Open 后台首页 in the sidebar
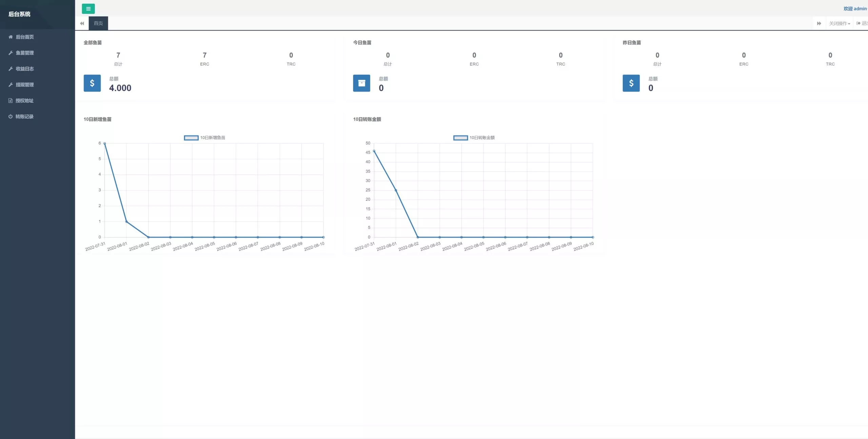The width and height of the screenshot is (868, 439). point(24,37)
